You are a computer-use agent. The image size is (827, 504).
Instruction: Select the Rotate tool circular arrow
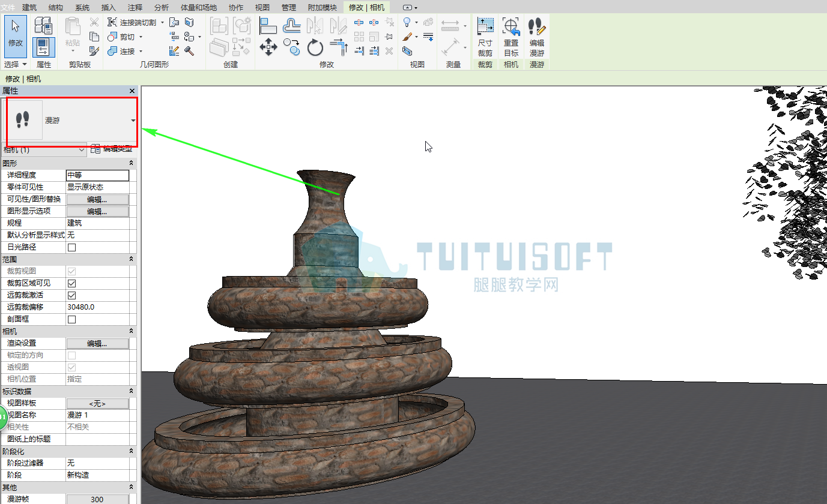tap(315, 47)
